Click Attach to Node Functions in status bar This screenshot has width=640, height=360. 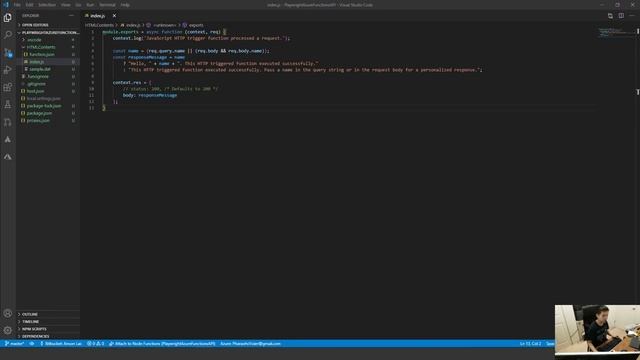(x=162, y=344)
